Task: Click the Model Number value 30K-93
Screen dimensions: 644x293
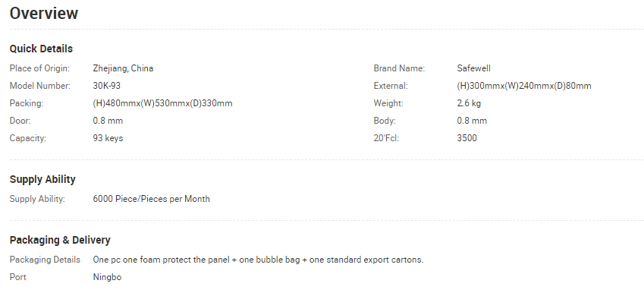Action: click(x=107, y=86)
